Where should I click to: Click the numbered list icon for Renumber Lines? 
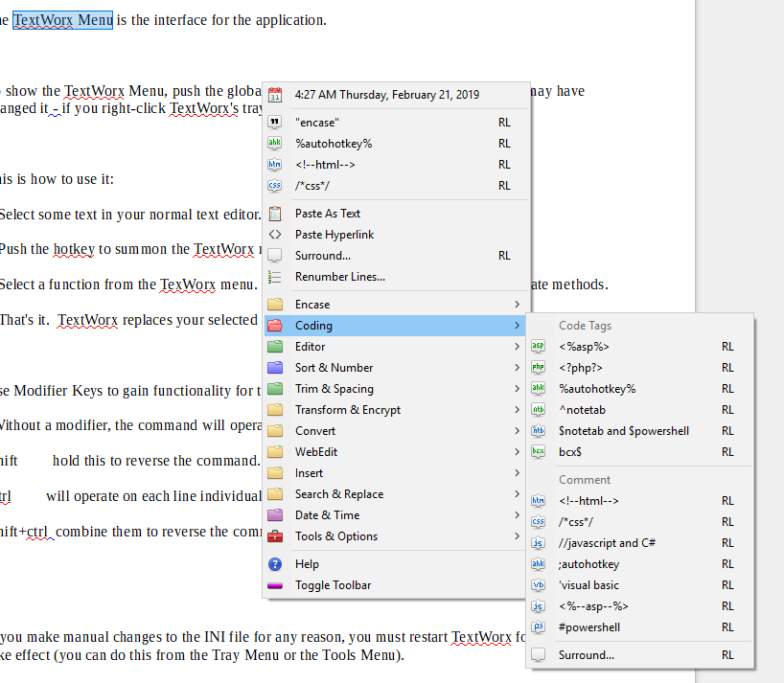[275, 277]
